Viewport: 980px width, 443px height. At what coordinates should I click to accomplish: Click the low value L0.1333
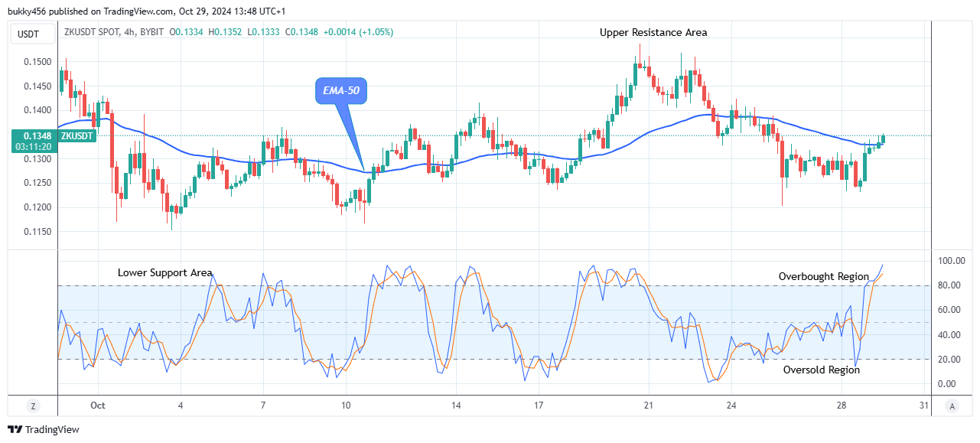(x=263, y=32)
